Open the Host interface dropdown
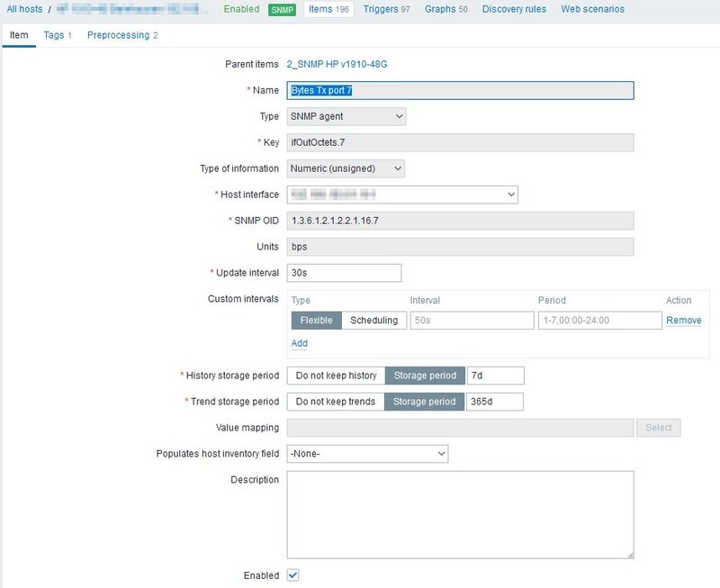 [x=402, y=194]
